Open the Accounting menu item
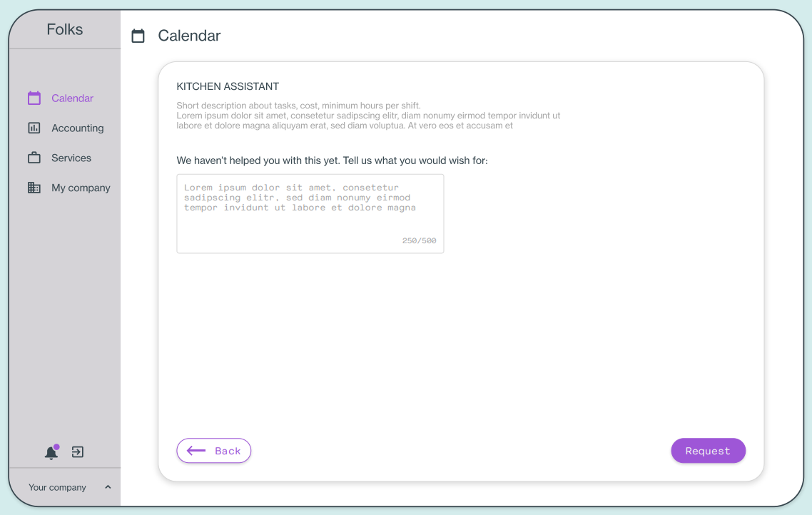The height and width of the screenshot is (515, 812). click(78, 128)
